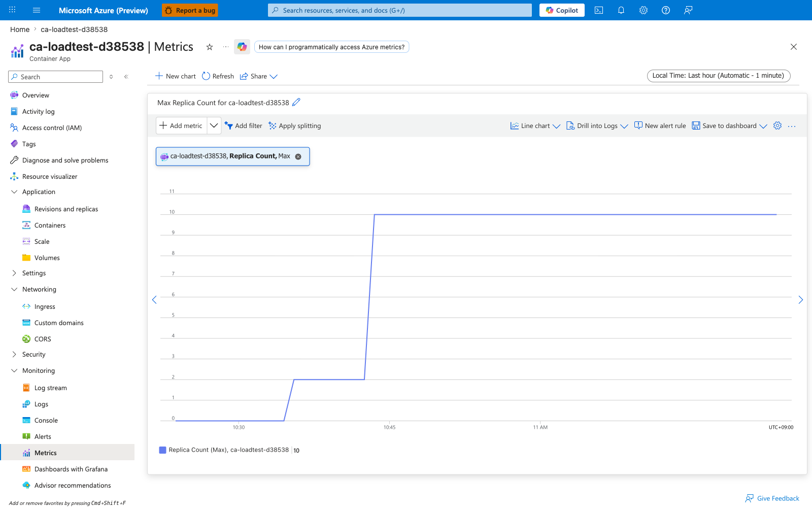Click the New chart button
Screen dimensions: 812x508
coord(176,76)
